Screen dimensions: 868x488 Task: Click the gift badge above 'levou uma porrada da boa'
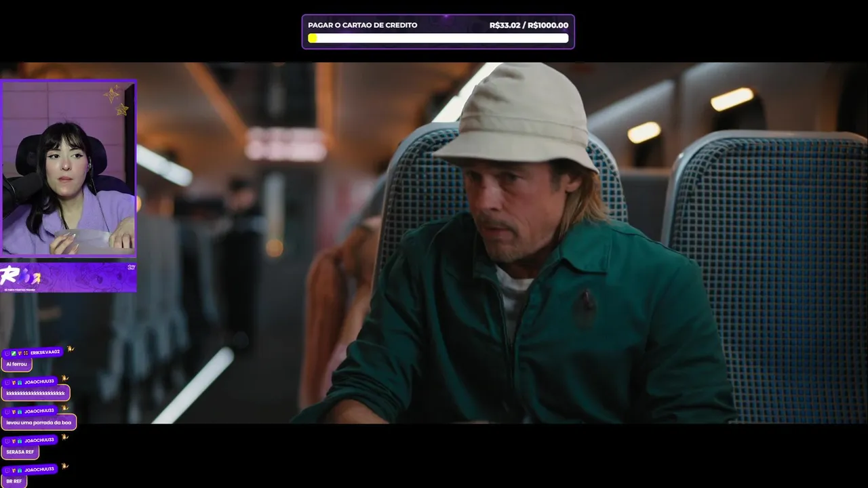(20, 411)
